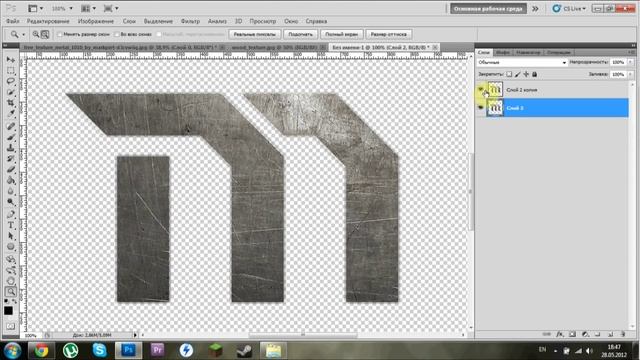Click the Zoom tool in the toolbox
Screen dimensions: 640x360
(10, 291)
